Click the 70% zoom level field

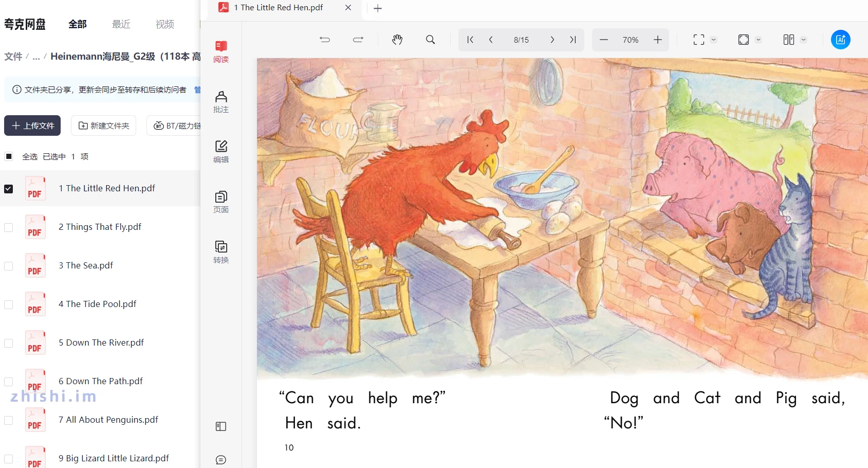[x=631, y=40]
